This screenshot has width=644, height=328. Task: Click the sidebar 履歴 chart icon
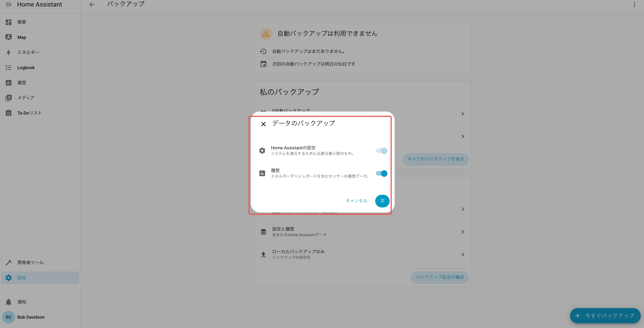click(x=9, y=83)
